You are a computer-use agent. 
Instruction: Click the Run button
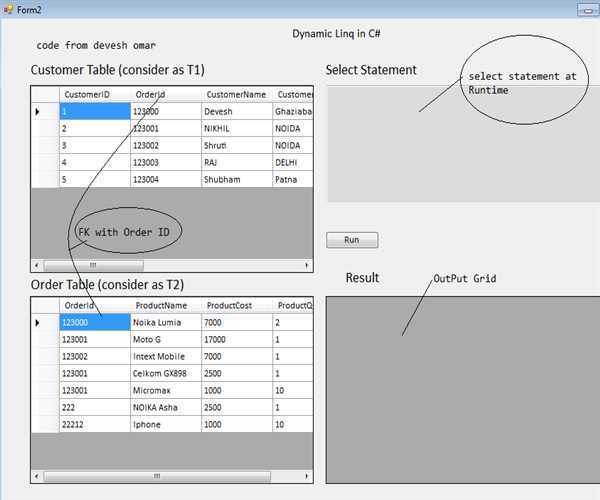tap(352, 240)
